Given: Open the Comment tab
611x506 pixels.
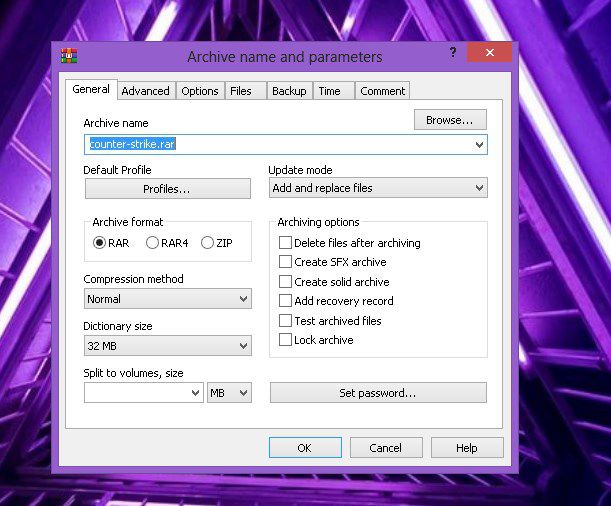Looking at the screenshot, I should pos(382,91).
